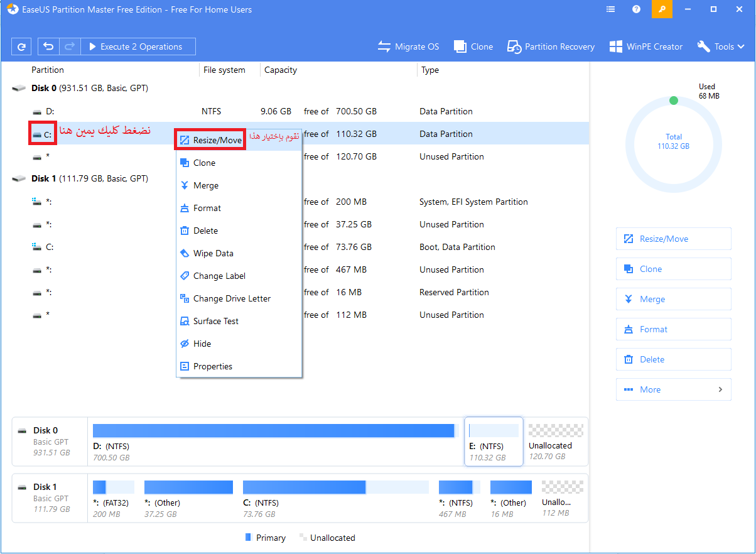The width and height of the screenshot is (756, 554).
Task: Execute 2 pending operations
Action: tap(138, 46)
